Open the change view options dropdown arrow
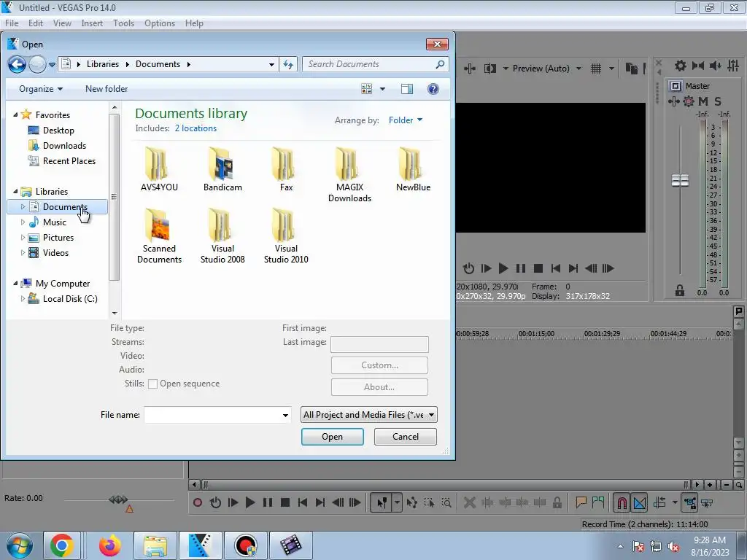Viewport: 747px width, 560px height. coord(382,89)
